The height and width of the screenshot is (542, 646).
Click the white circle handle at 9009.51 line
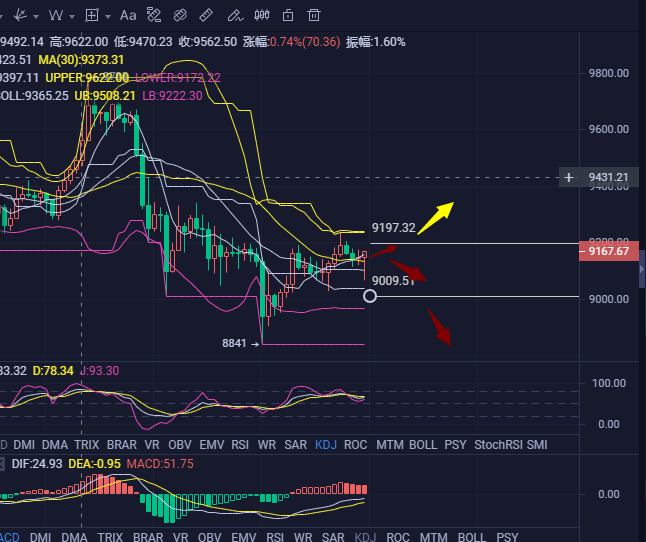pos(370,296)
